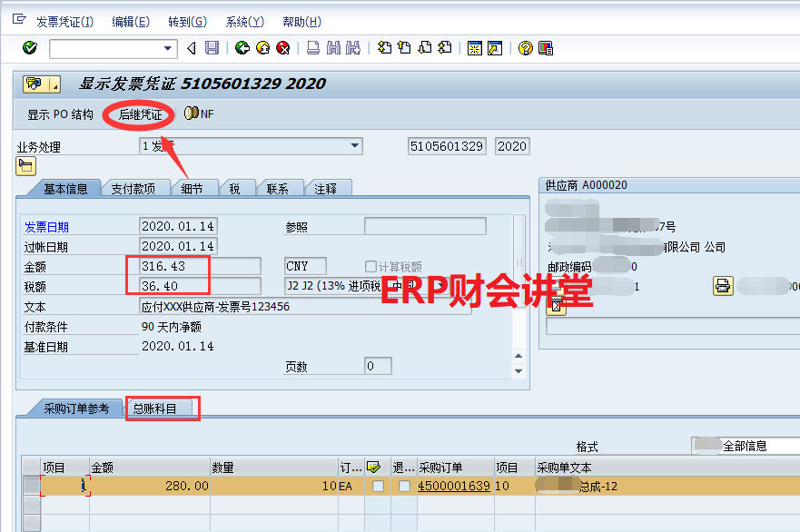Click the Generate shortcut icon
Image resolution: width=800 pixels, height=532 pixels.
pos(495,48)
